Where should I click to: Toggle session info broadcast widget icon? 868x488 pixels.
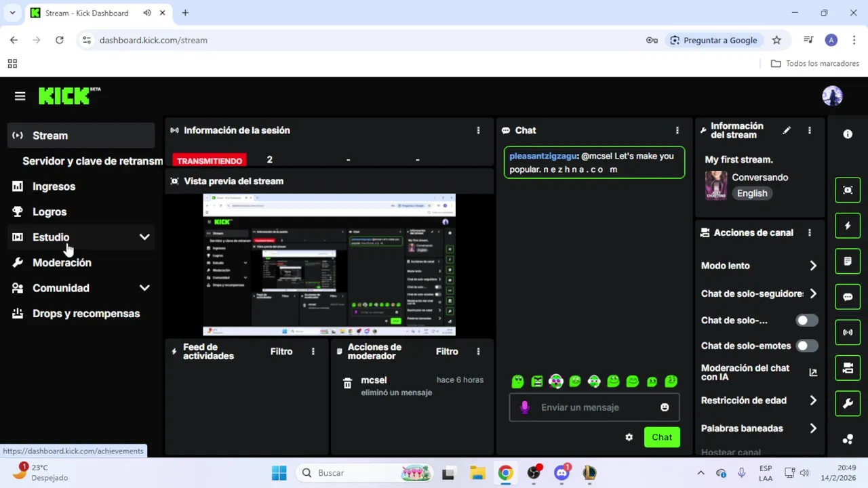pos(848,332)
